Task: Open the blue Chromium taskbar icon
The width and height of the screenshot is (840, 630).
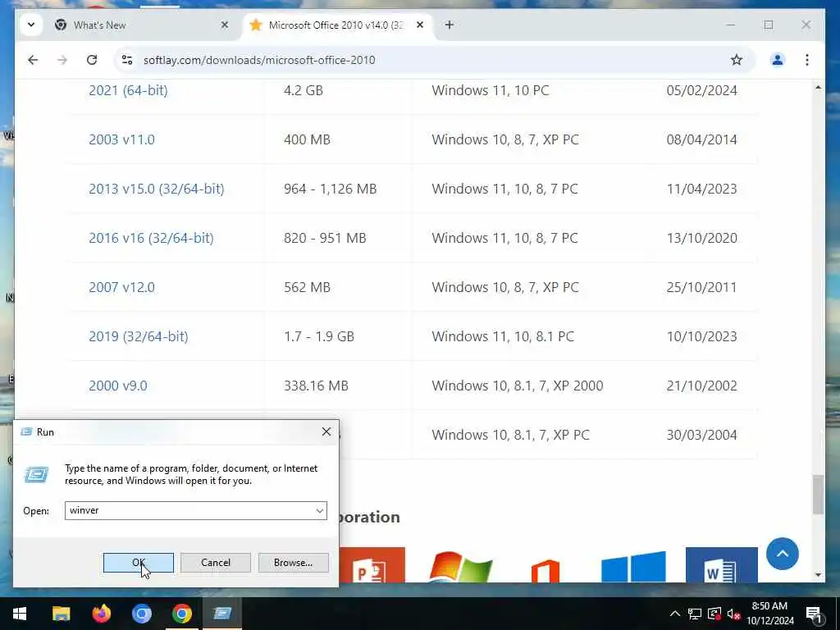Action: coord(141,614)
